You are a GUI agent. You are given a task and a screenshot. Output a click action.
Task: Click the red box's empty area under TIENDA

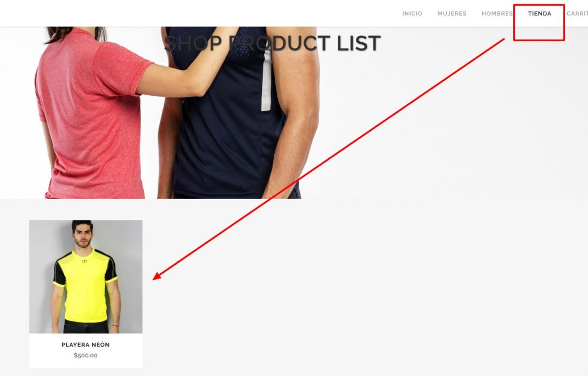(539, 29)
